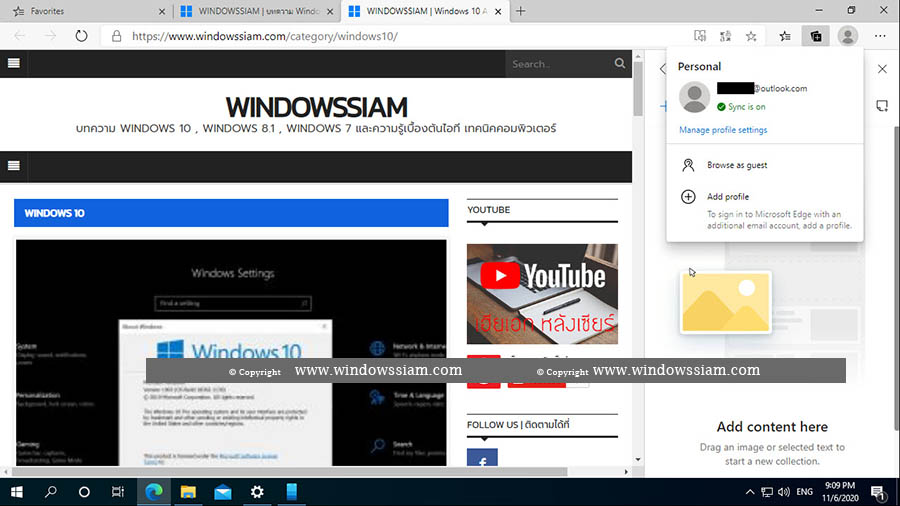The image size is (900, 506).
Task: Click the forward navigation arrow
Action: 51,36
